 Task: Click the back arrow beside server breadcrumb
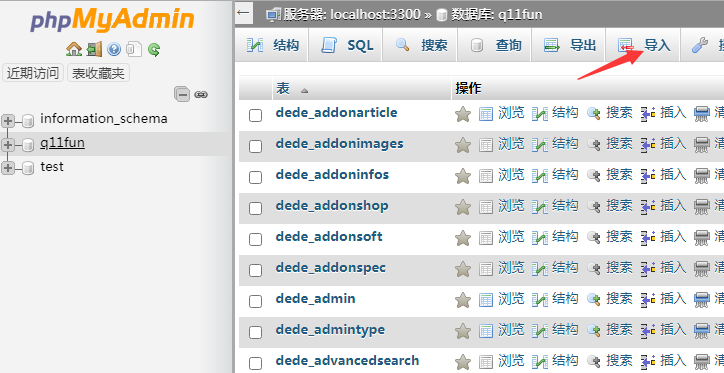pyautogui.click(x=243, y=13)
